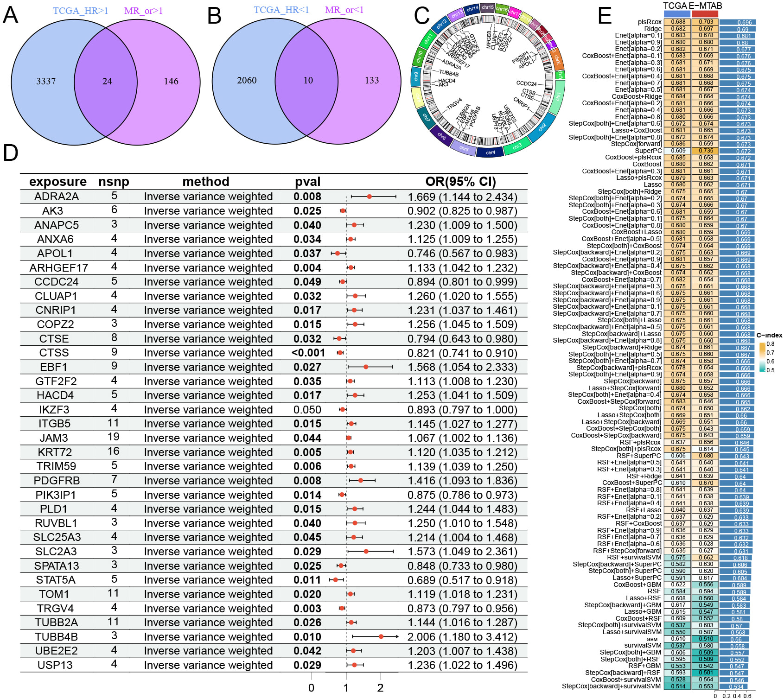Select the 133 region in Venn B
The width and height of the screenshot is (784, 699).
tap(372, 80)
